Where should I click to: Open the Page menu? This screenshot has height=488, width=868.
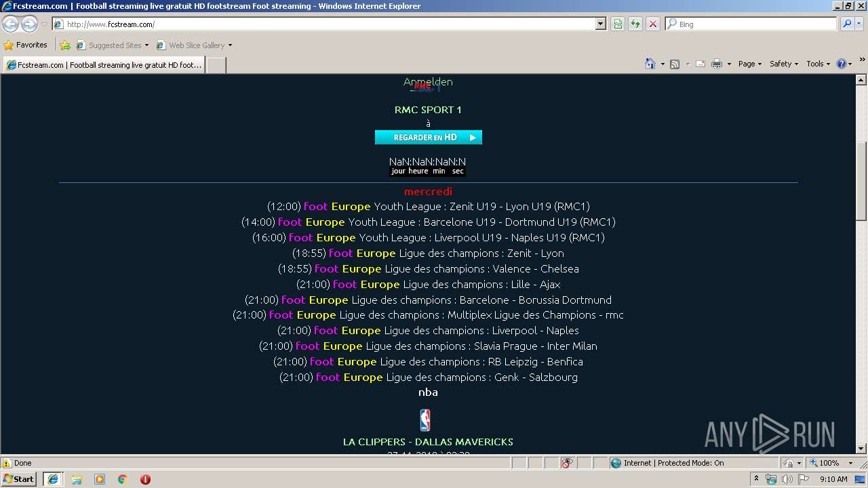(749, 64)
